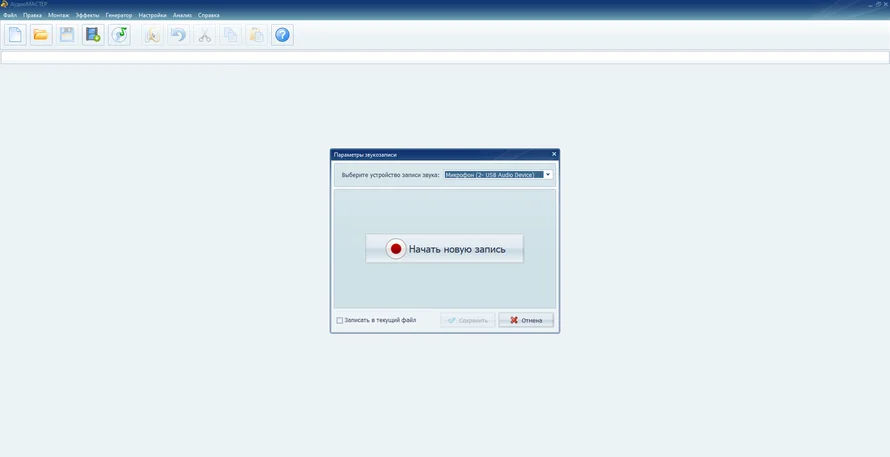Click the Paste clipboard icon
890x457 pixels.
[256, 35]
